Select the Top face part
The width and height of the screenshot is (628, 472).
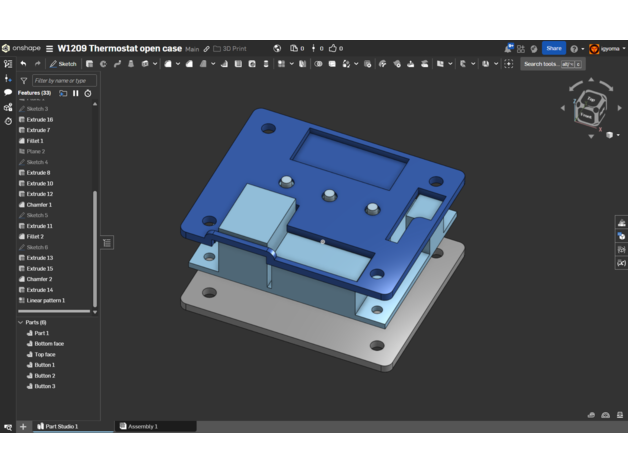point(45,354)
